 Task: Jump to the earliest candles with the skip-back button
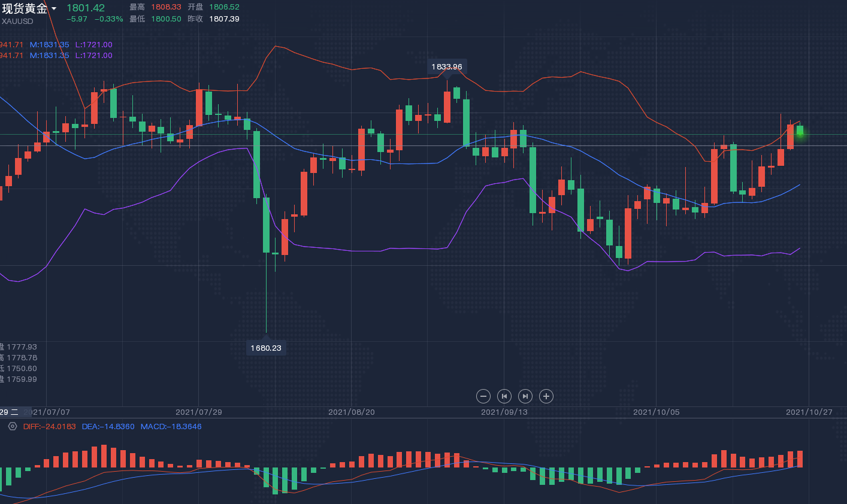[x=504, y=396]
